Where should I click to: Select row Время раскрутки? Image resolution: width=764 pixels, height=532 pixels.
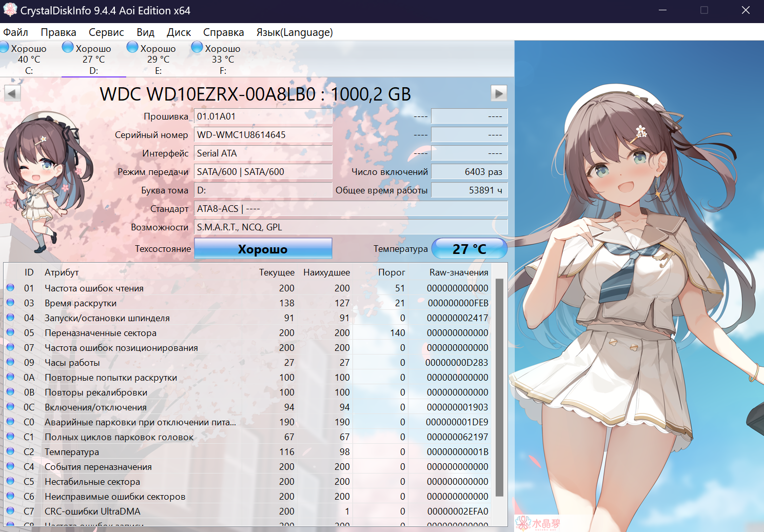[x=248, y=303]
